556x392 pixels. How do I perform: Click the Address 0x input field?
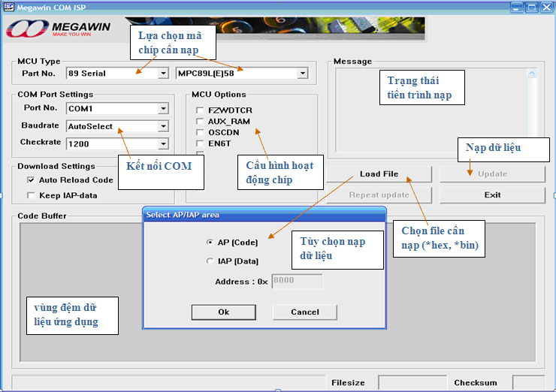pos(297,281)
